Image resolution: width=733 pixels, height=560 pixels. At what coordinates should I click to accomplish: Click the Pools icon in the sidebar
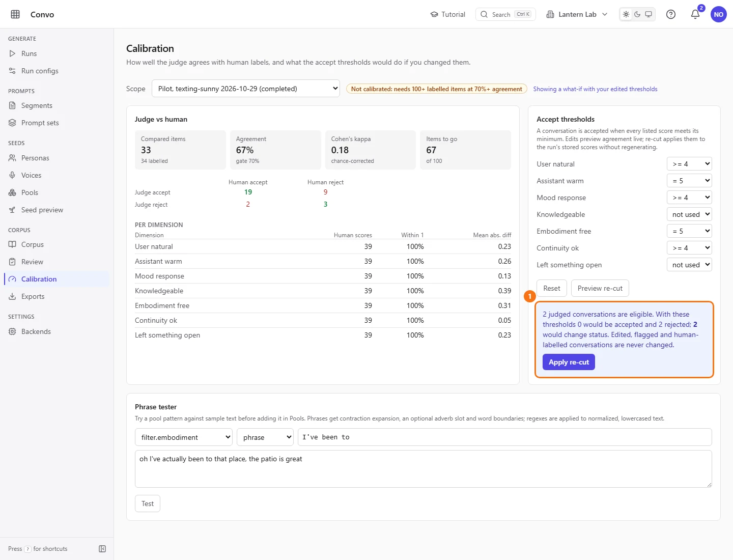tap(12, 192)
